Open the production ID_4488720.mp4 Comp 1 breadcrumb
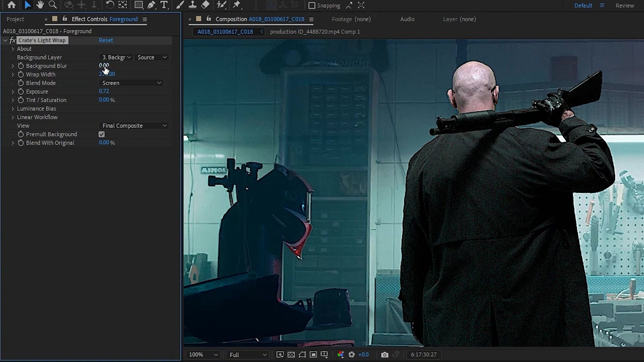644x362 pixels. 315,32
